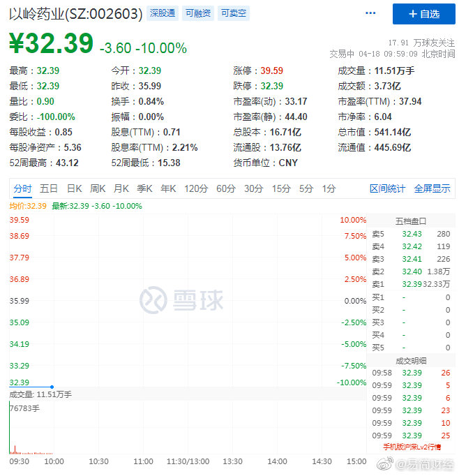Show the 季K chart tab
This screenshot has height=476, width=459.
pyautogui.click(x=144, y=188)
